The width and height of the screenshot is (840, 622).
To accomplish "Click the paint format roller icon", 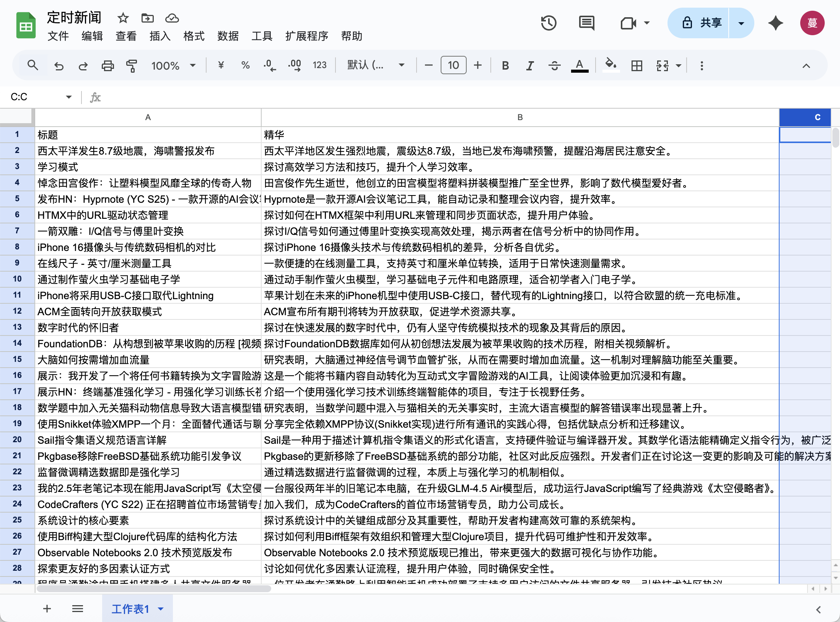I will (x=132, y=65).
